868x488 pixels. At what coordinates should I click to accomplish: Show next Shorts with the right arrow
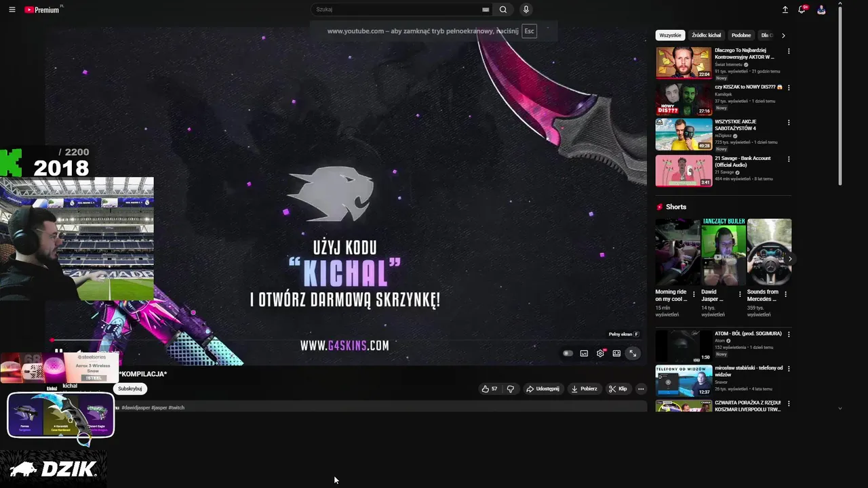tap(789, 259)
